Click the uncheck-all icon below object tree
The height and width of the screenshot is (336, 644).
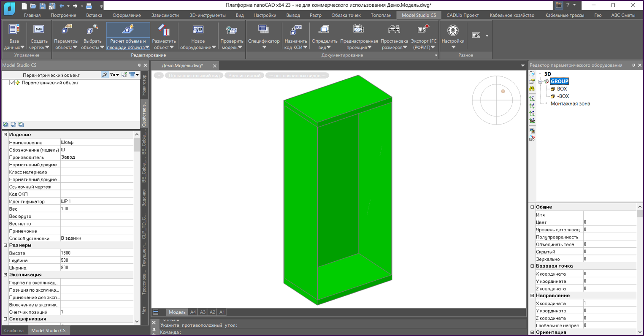click(x=13, y=125)
